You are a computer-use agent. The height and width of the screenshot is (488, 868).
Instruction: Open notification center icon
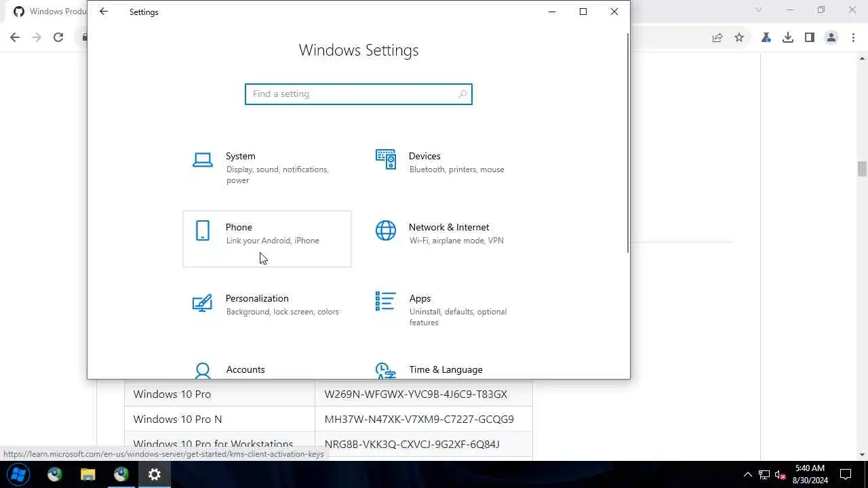(x=846, y=474)
